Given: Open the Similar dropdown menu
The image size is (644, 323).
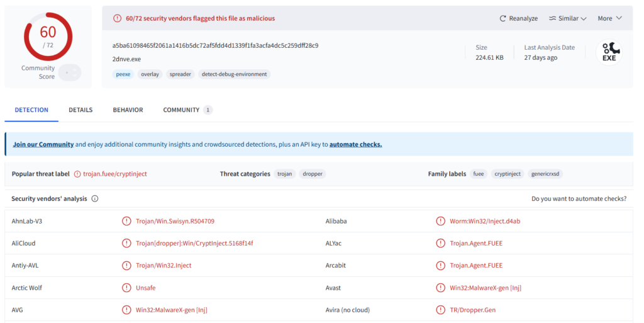Looking at the screenshot, I should (567, 19).
